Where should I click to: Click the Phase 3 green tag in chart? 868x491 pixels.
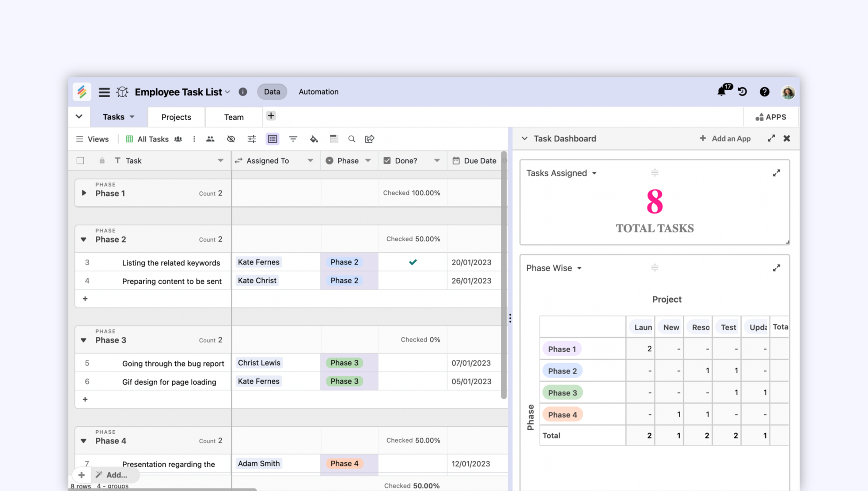(562, 393)
